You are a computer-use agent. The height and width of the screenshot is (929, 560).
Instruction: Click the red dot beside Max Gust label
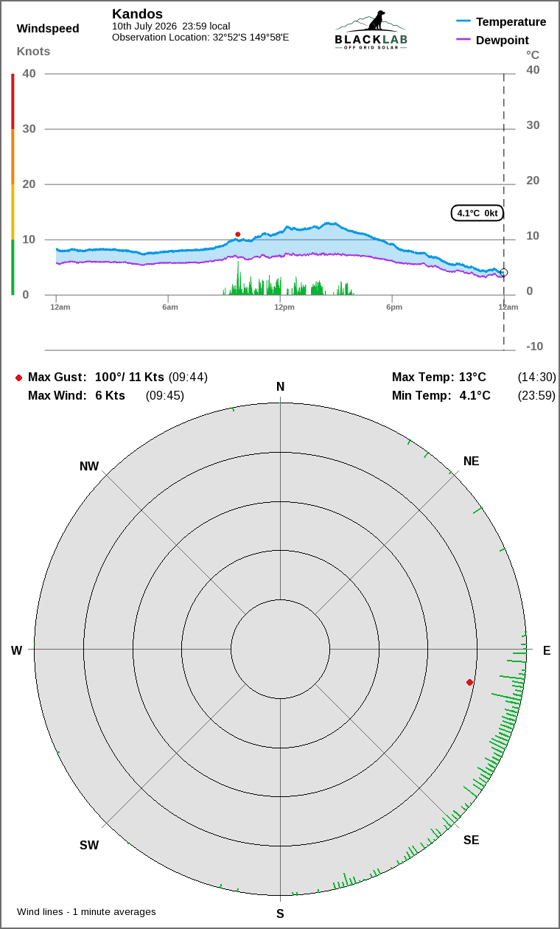(x=18, y=377)
